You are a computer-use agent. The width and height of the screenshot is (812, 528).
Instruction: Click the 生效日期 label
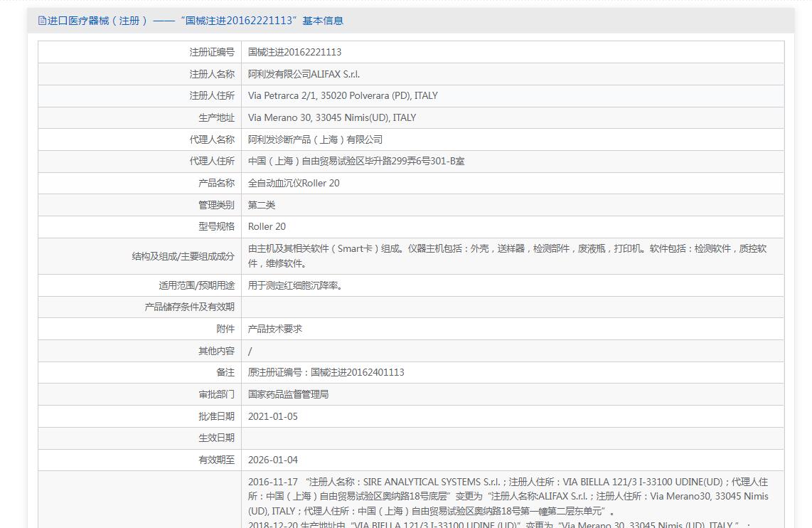[216, 438]
